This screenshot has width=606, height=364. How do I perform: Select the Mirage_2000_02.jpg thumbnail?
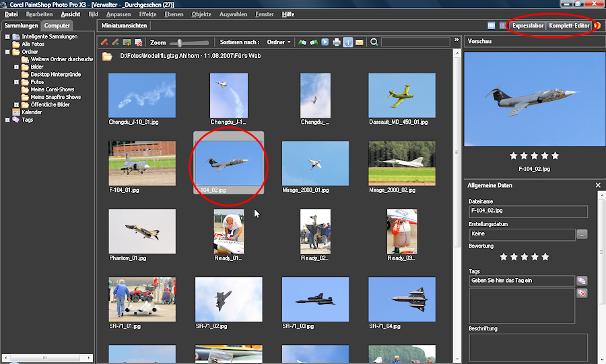[402, 163]
